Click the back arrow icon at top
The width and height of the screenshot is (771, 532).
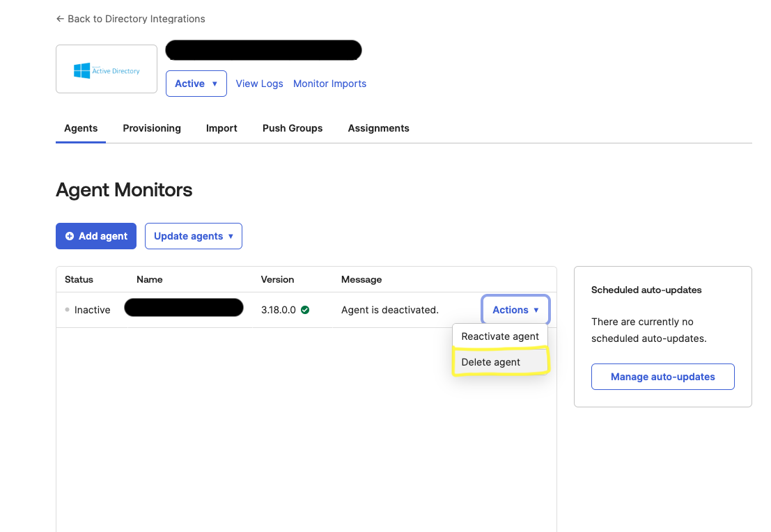click(x=60, y=19)
